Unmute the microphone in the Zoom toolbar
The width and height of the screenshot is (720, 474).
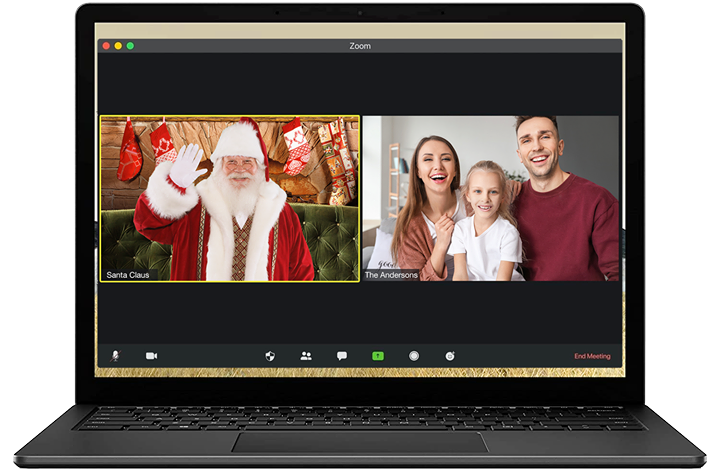pyautogui.click(x=115, y=356)
